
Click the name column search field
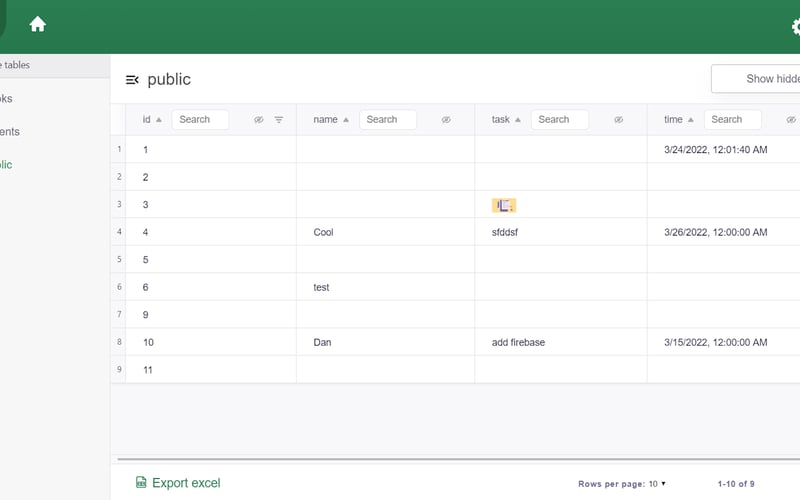388,119
